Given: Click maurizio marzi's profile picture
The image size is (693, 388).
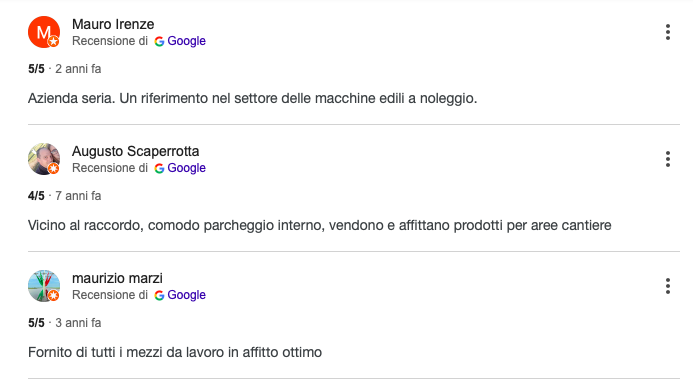Looking at the screenshot, I should pos(44,286).
